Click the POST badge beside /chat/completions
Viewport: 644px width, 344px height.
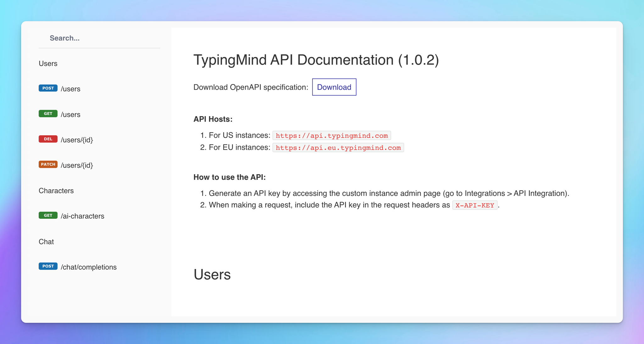point(48,266)
